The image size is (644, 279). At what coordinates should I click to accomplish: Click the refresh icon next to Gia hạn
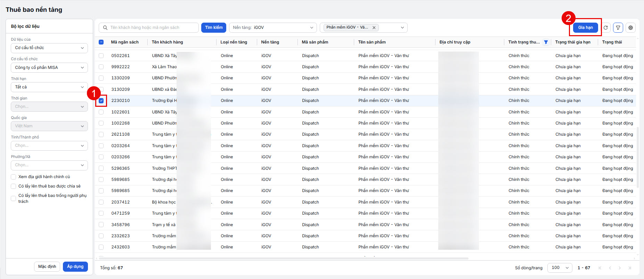coord(605,27)
